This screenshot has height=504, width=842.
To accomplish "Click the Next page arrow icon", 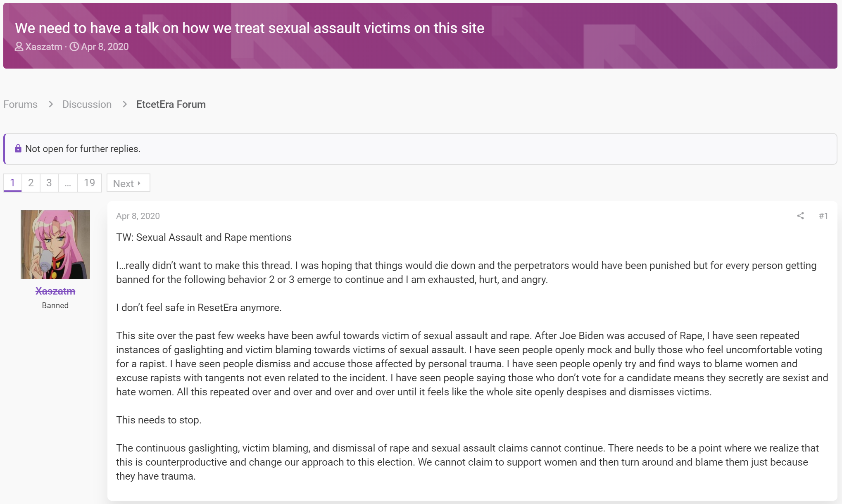I will 139,183.
